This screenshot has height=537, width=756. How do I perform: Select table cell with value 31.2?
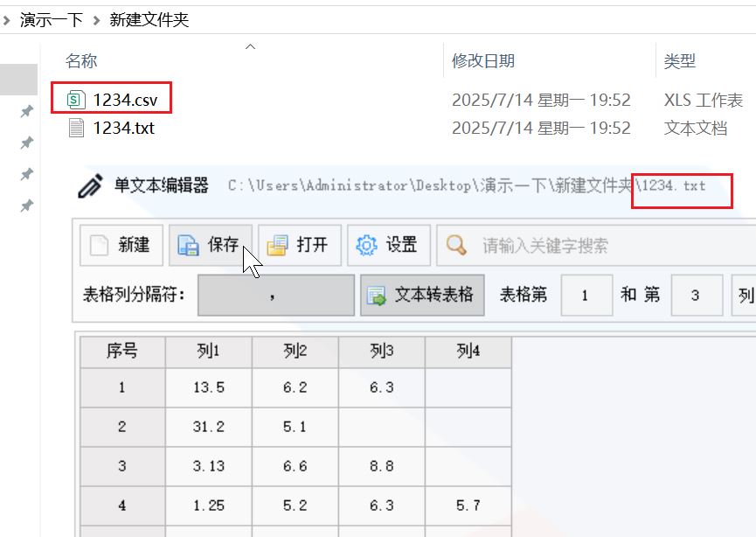click(x=208, y=427)
